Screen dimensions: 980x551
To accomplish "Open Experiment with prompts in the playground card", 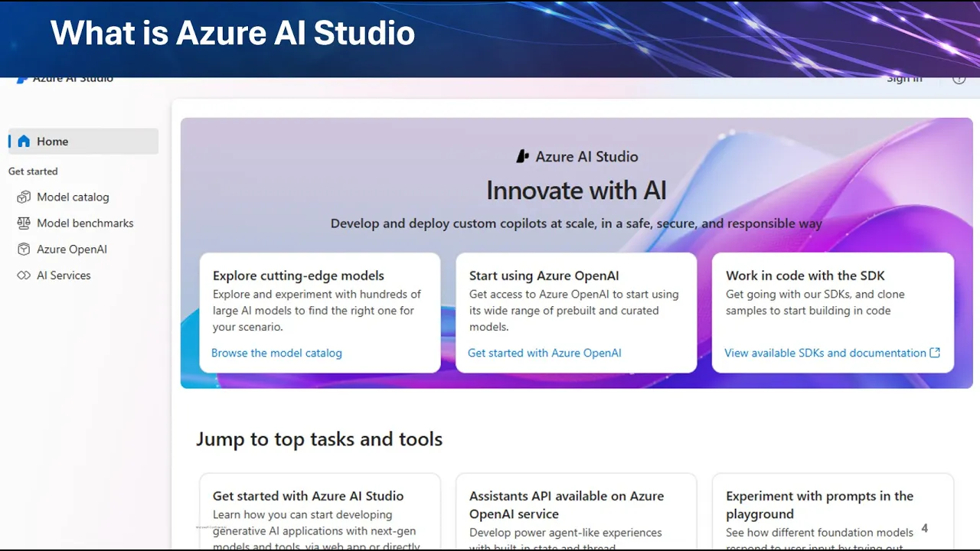I will [833, 513].
